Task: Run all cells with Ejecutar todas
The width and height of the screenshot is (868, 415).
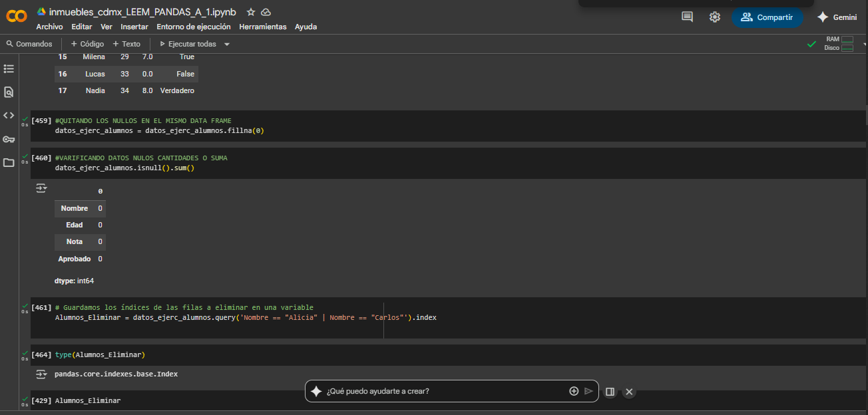Action: tap(188, 44)
